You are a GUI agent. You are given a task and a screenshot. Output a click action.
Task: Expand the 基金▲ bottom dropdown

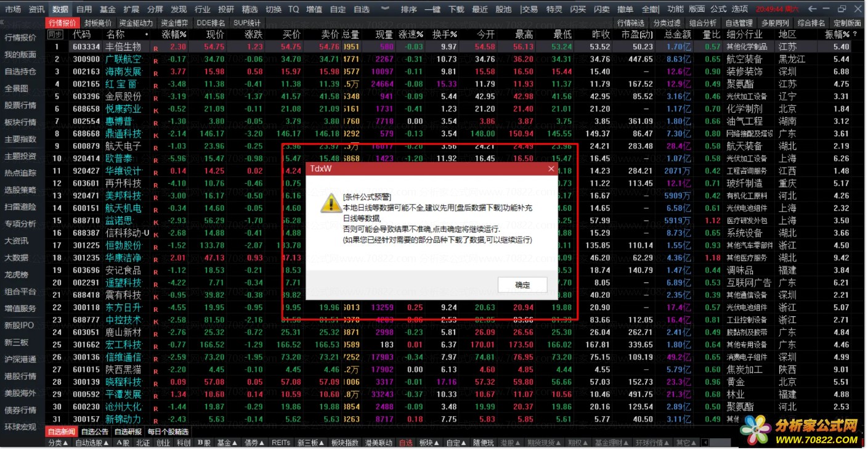click(x=228, y=443)
